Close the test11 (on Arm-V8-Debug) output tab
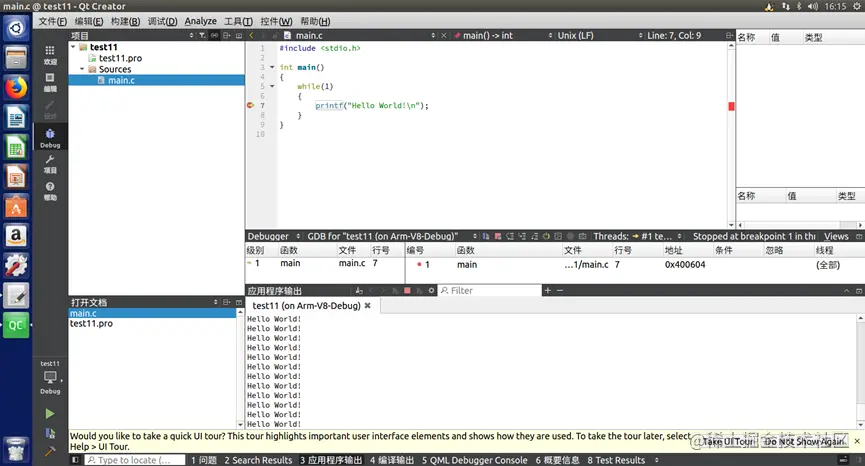 point(367,306)
